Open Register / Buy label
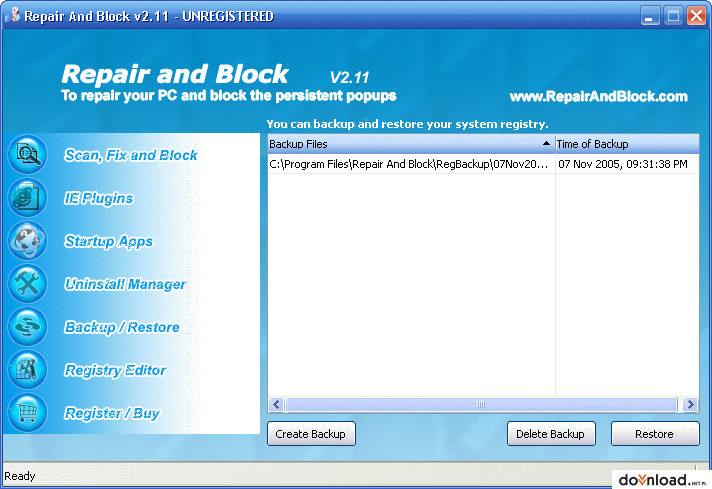Image resolution: width=712 pixels, height=489 pixels. 112,413
